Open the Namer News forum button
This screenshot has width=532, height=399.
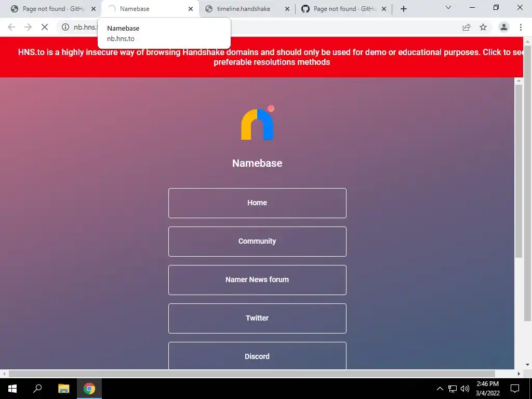coord(257,280)
